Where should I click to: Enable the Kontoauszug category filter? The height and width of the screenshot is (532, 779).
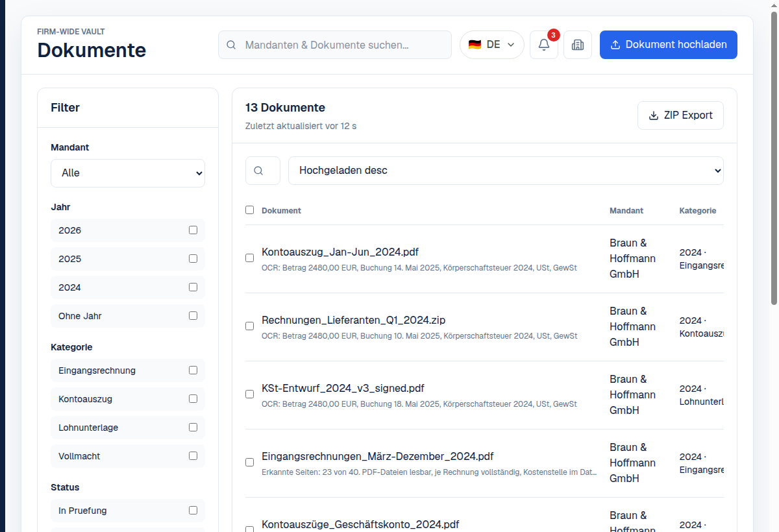tap(193, 398)
